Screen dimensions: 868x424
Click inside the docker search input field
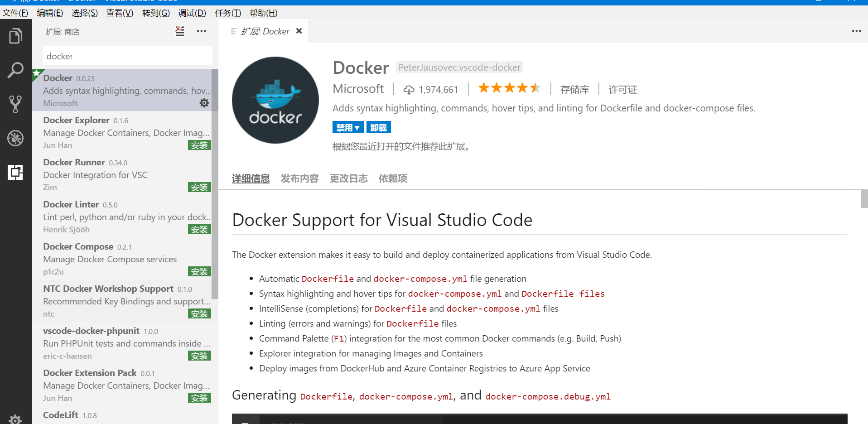127,56
